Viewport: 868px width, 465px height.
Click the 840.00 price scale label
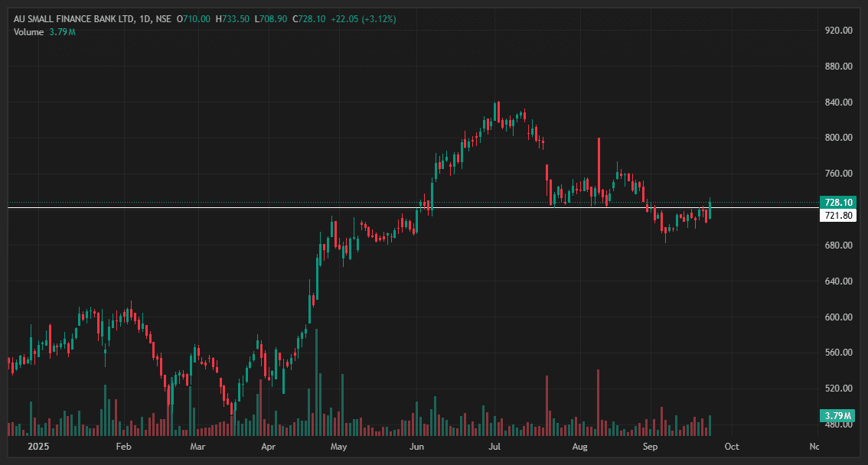839,102
